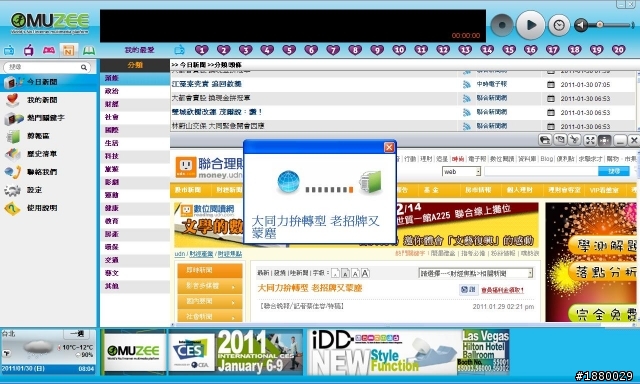This screenshot has height=384, width=640.
Task: Click the blue 搜尋 search button on webpage
Action: (x=613, y=171)
